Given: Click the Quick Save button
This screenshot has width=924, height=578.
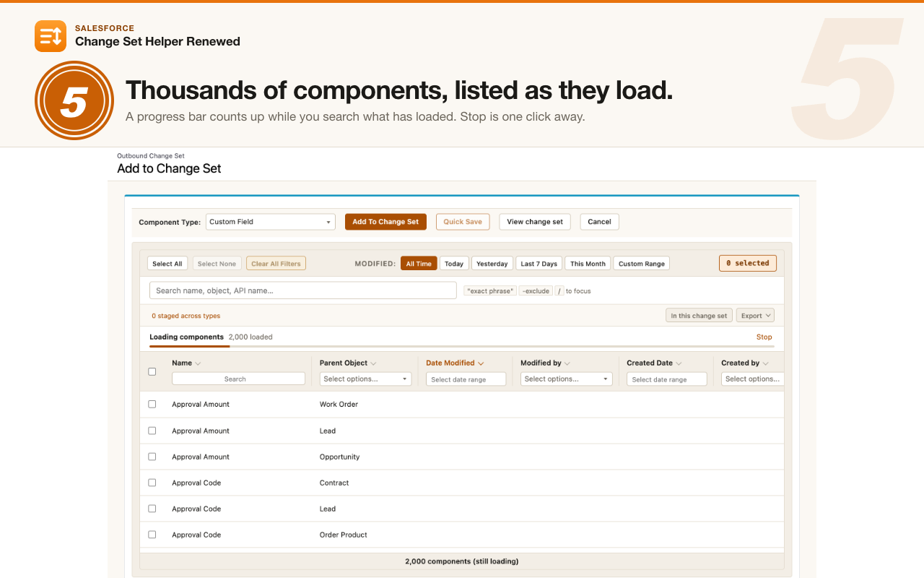Looking at the screenshot, I should [463, 222].
